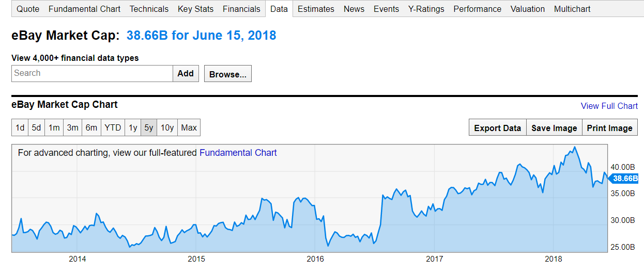The image size is (644, 274).
Task: Set chart range to 1m
Action: pos(54,127)
